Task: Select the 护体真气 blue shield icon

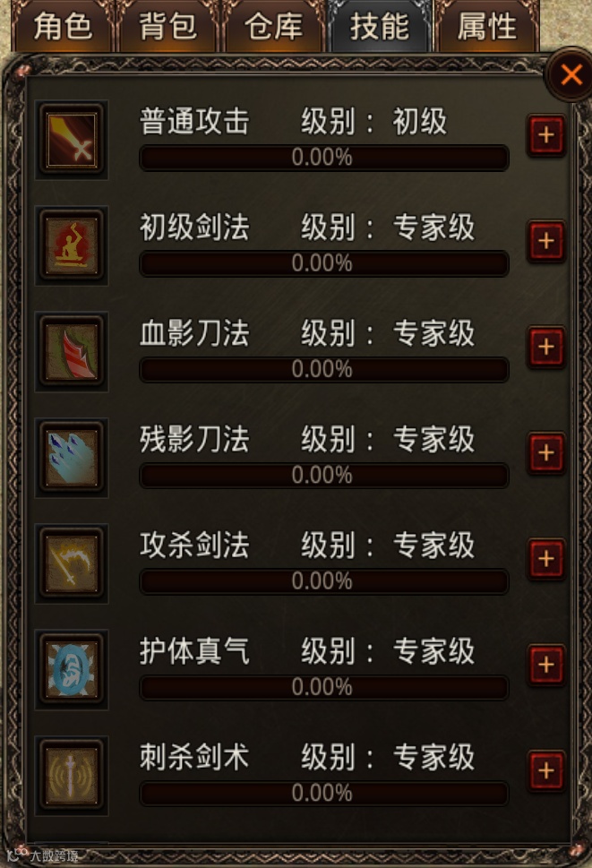Action: 72,670
